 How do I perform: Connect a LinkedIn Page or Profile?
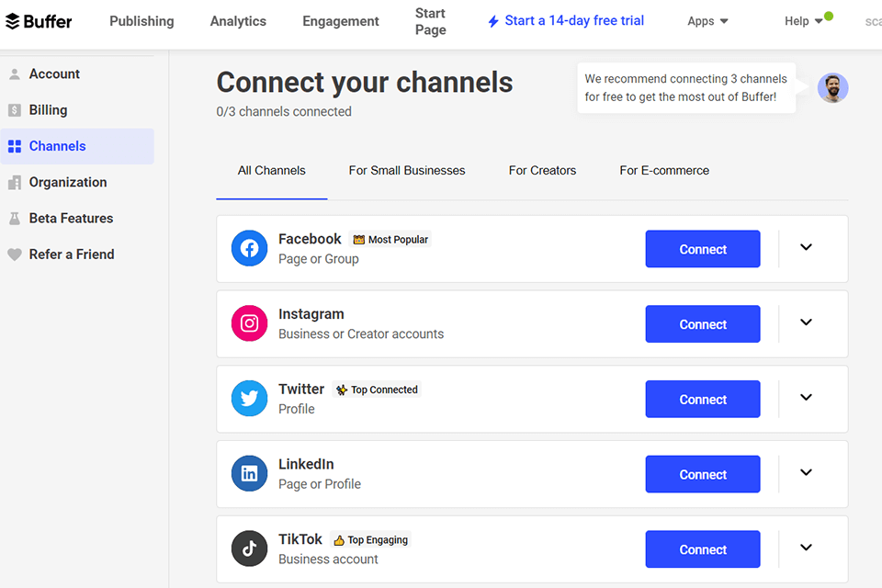tap(703, 474)
